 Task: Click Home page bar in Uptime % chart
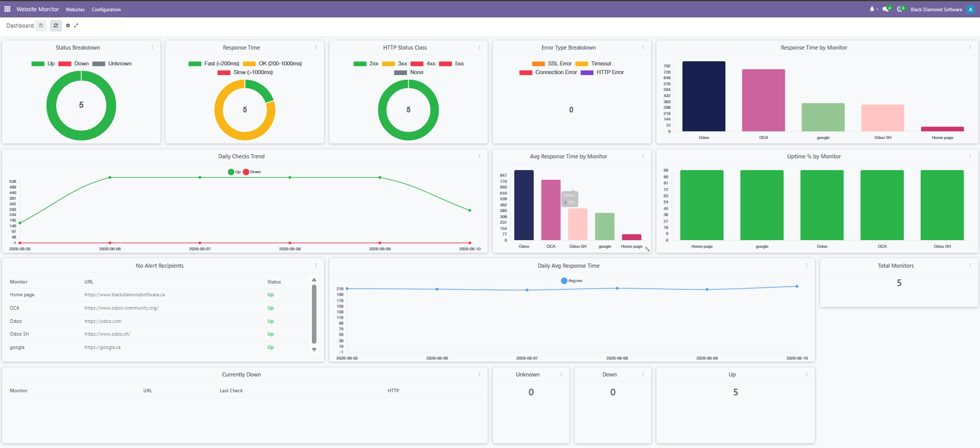click(702, 205)
